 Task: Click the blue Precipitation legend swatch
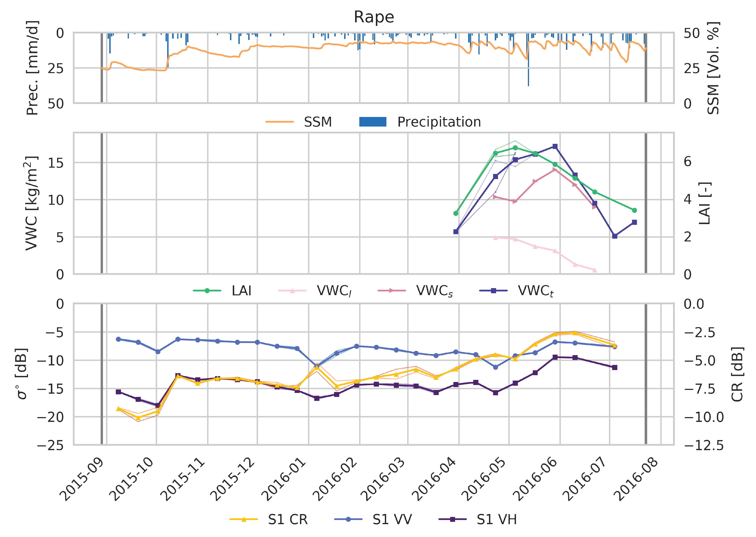pos(373,122)
